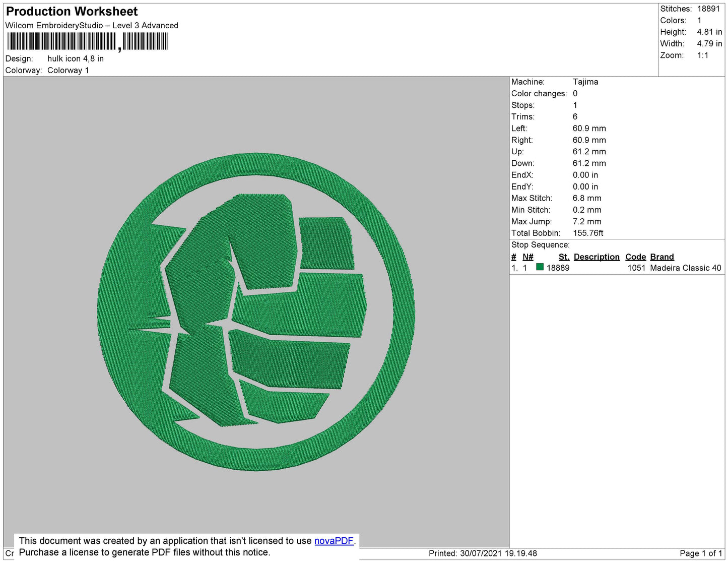728x563 pixels.
Task: Select the 'Production Worksheet' title
Action: 72,11
